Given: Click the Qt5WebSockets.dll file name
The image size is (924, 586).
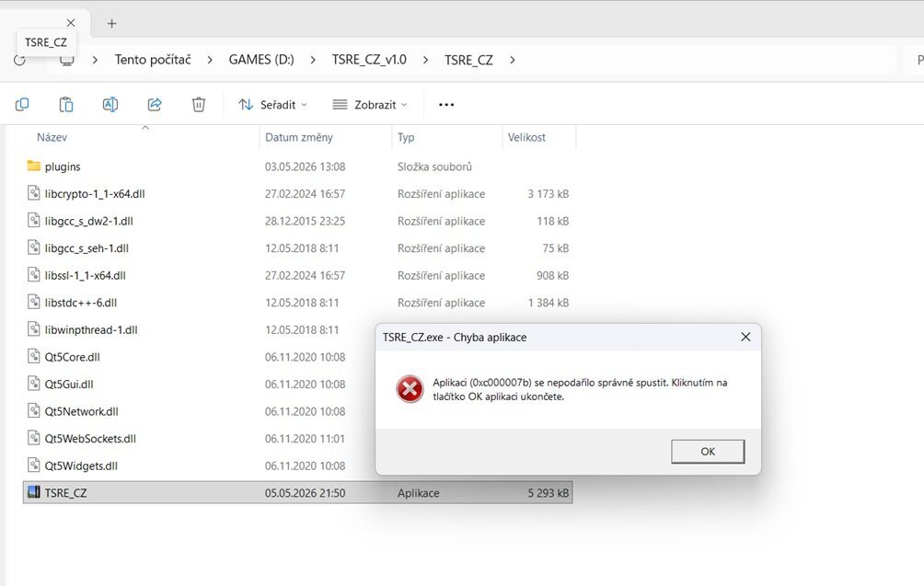Looking at the screenshot, I should (x=90, y=439).
